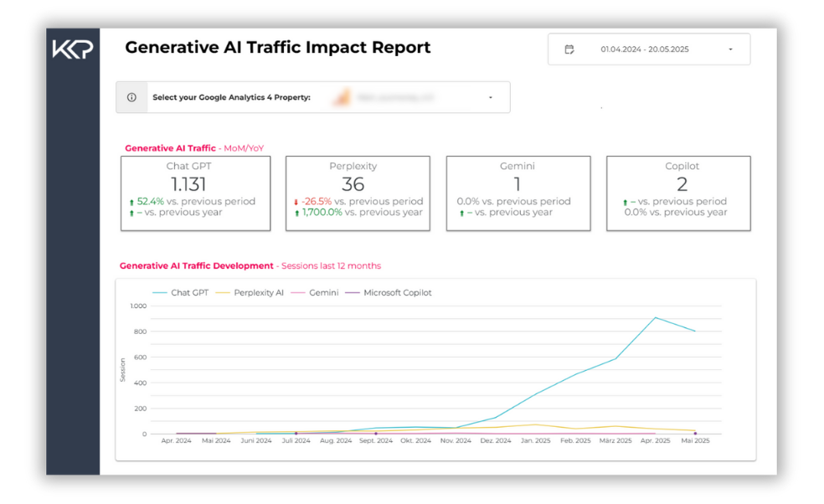824x504 pixels.
Task: Toggle the Chat GPT legend entry
Action: pos(180,293)
